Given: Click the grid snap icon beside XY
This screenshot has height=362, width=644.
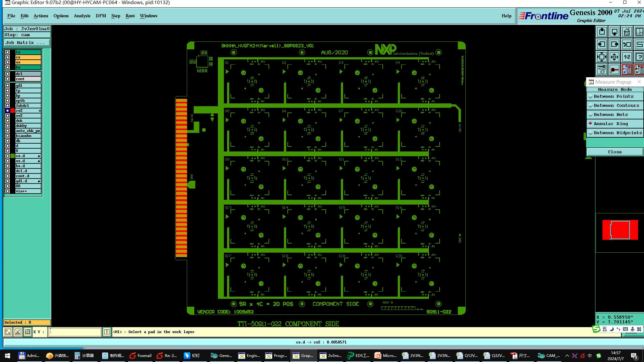Looking at the screenshot, I should click(28, 332).
